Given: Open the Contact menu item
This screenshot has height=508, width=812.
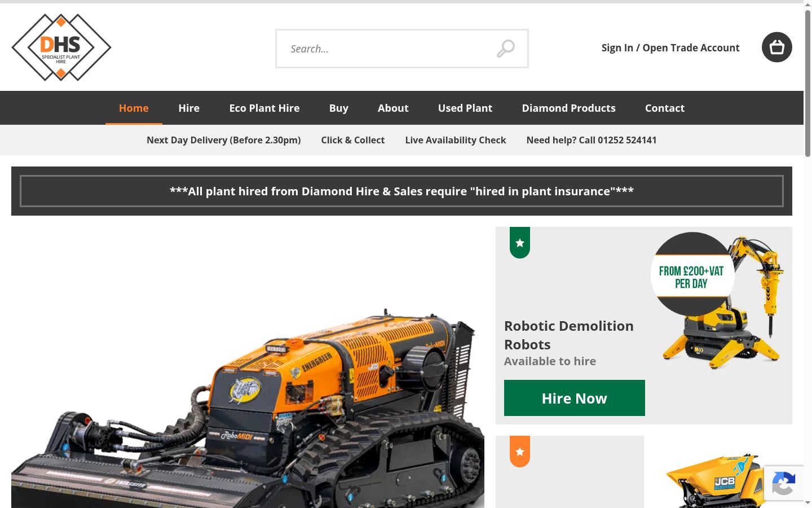Looking at the screenshot, I should tap(665, 108).
